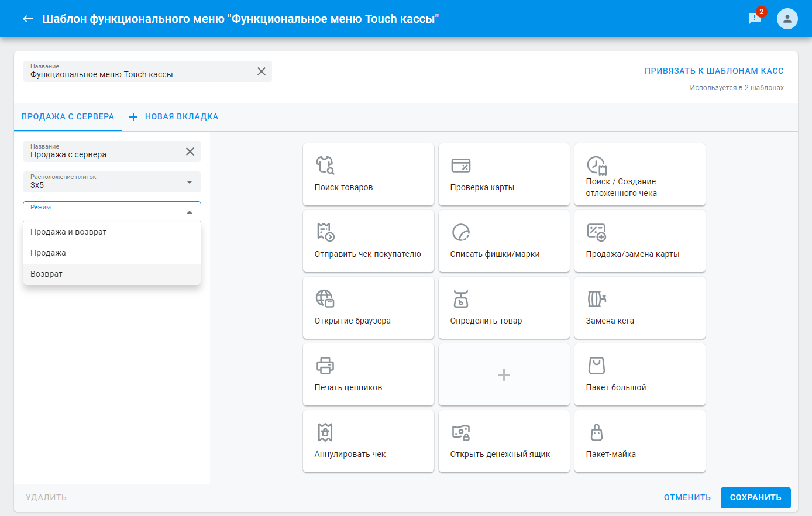Switch to Продажа с сервера tab

pos(67,116)
